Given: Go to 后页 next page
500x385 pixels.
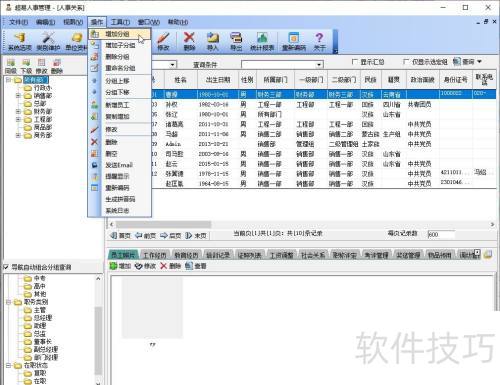Looking at the screenshot, I should coord(170,236).
